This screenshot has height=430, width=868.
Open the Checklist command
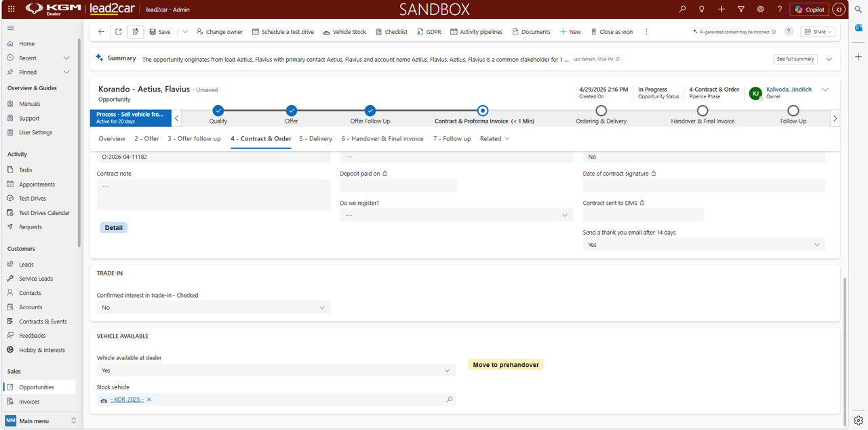(x=391, y=32)
